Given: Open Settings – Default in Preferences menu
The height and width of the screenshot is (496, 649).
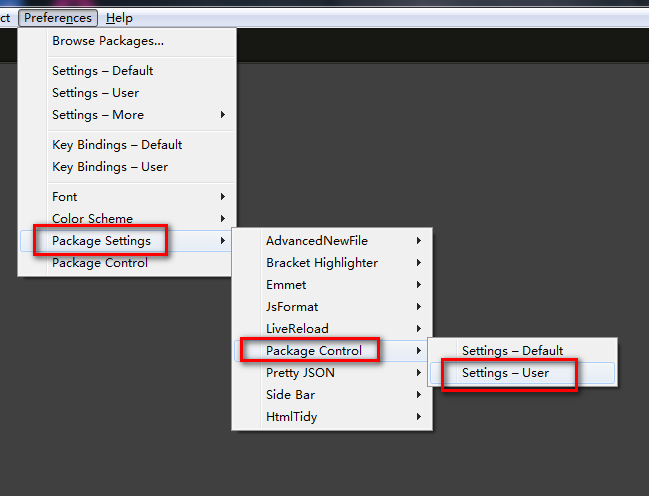Looking at the screenshot, I should pos(126,70).
